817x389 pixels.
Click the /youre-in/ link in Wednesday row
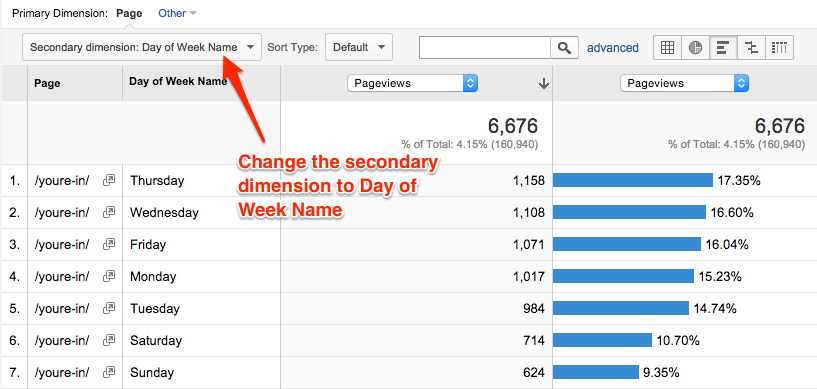(61, 212)
